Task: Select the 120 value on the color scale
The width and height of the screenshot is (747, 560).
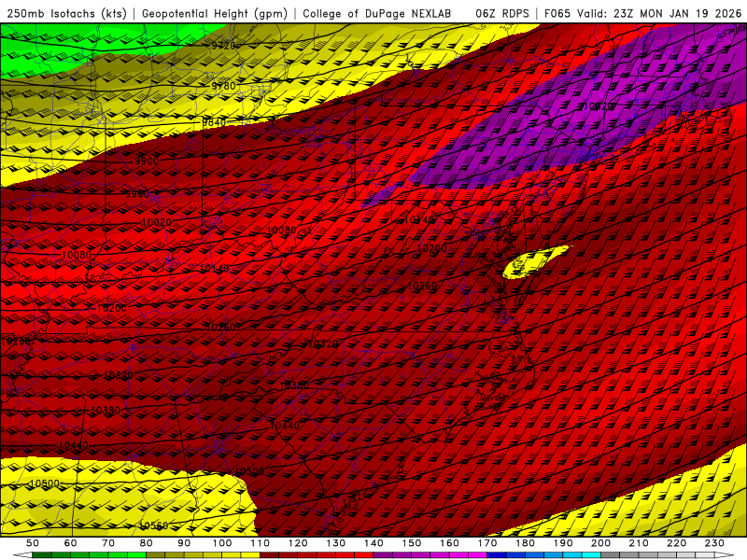Action: pos(298,543)
